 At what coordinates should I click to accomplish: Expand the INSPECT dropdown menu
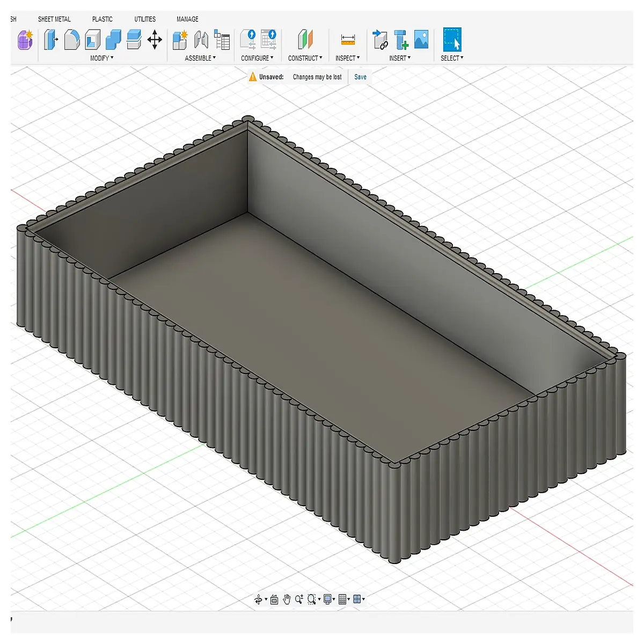coord(348,58)
